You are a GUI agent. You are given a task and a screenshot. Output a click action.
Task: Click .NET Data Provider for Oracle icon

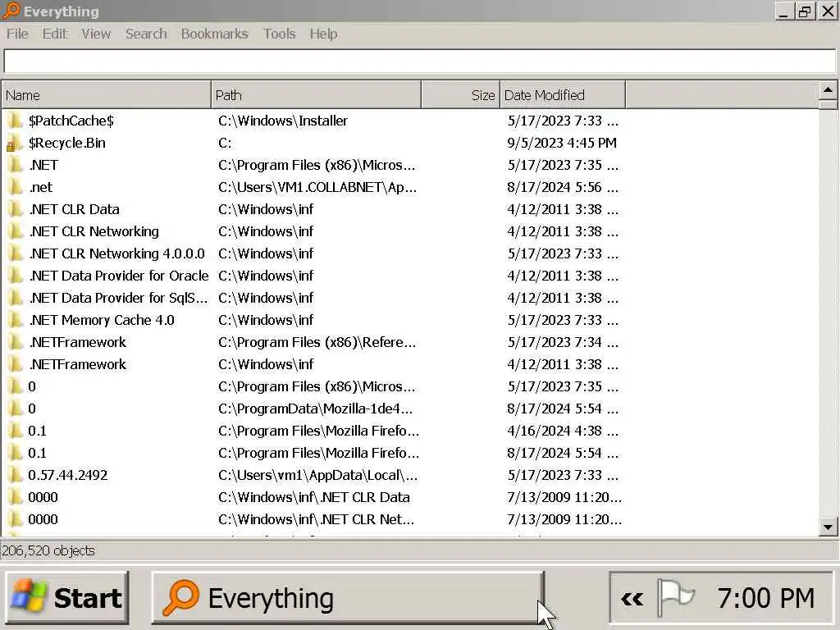[x=15, y=276]
